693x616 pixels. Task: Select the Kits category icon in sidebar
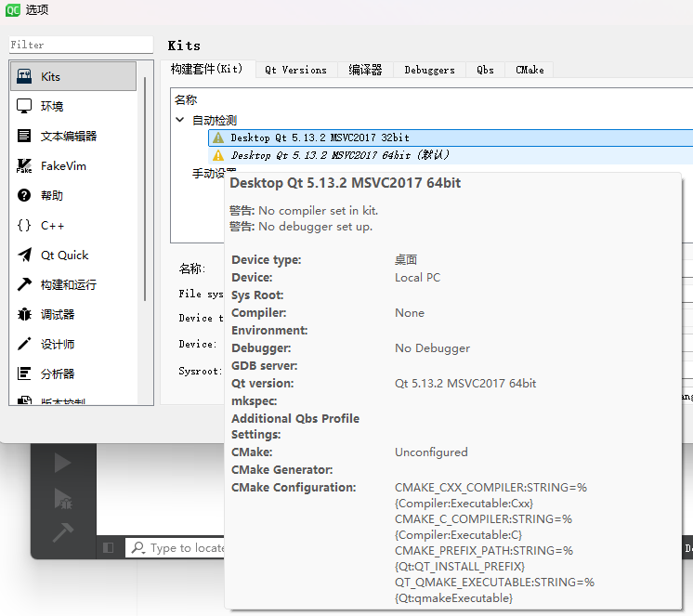24,76
